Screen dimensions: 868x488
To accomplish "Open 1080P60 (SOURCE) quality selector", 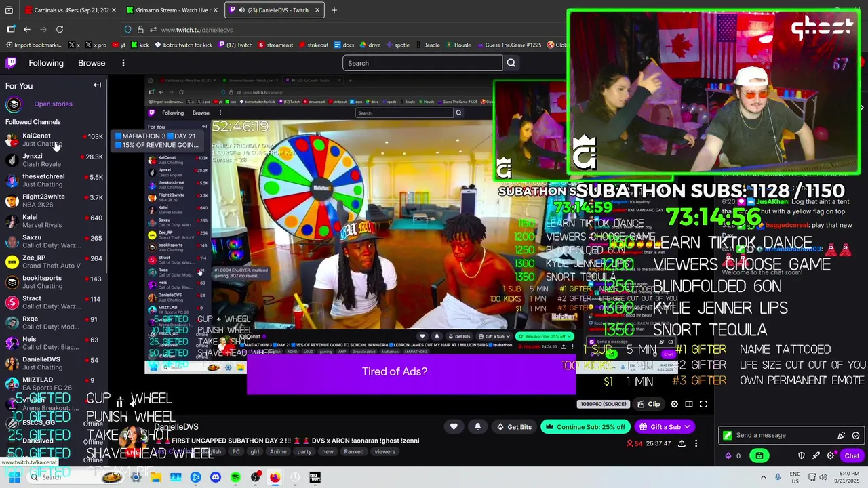I will click(x=603, y=404).
